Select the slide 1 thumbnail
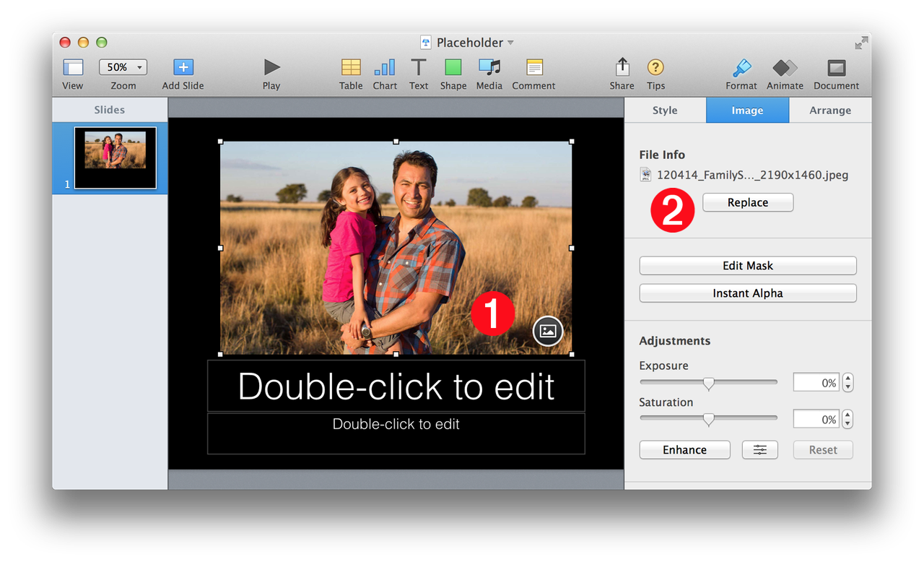Image resolution: width=924 pixels, height=562 pixels. tap(115, 158)
